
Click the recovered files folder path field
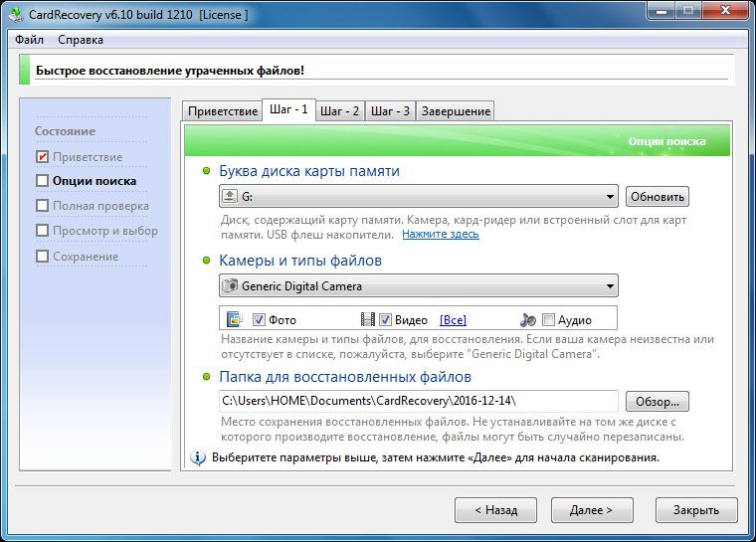pos(419,401)
